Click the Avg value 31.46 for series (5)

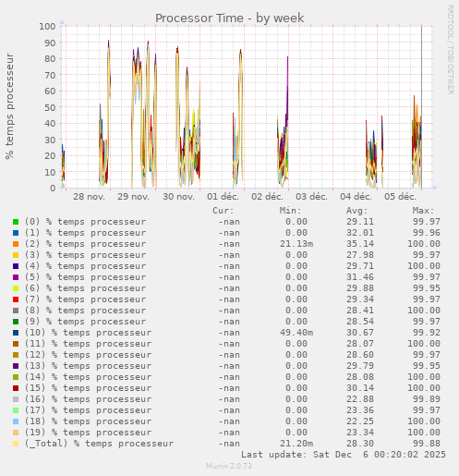click(x=360, y=277)
